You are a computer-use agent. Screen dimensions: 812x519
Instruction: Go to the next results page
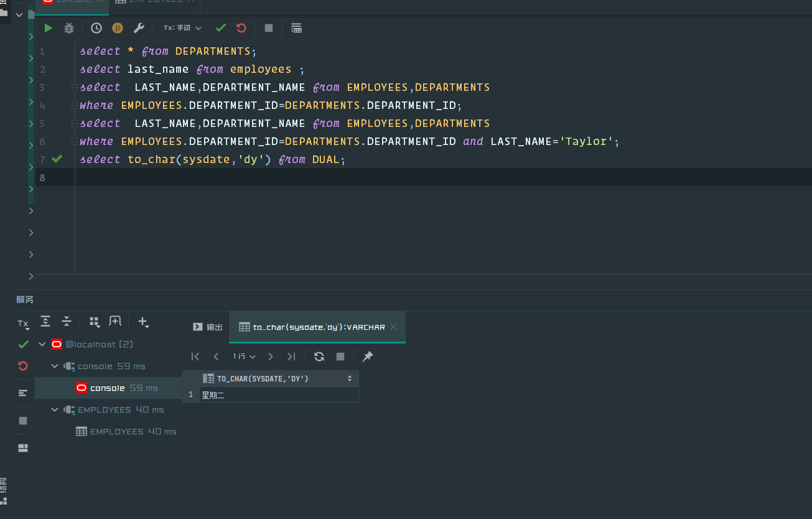click(x=271, y=357)
